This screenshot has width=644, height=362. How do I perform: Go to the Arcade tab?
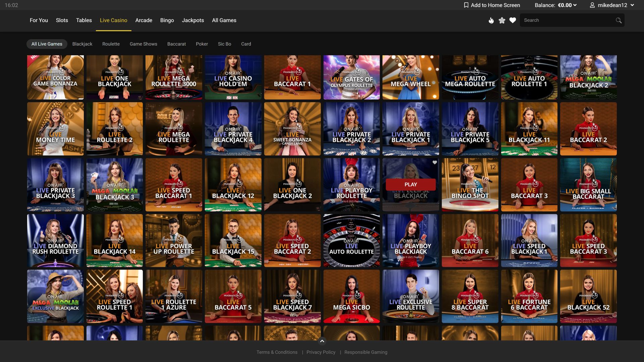[x=144, y=20]
